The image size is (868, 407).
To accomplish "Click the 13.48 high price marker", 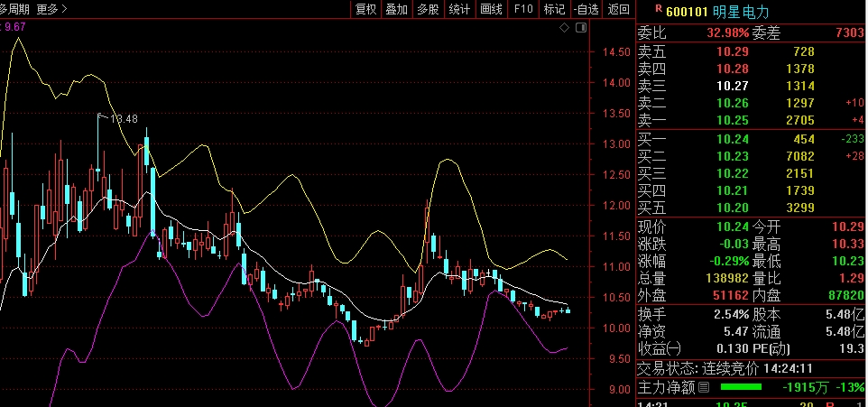I will [x=124, y=119].
